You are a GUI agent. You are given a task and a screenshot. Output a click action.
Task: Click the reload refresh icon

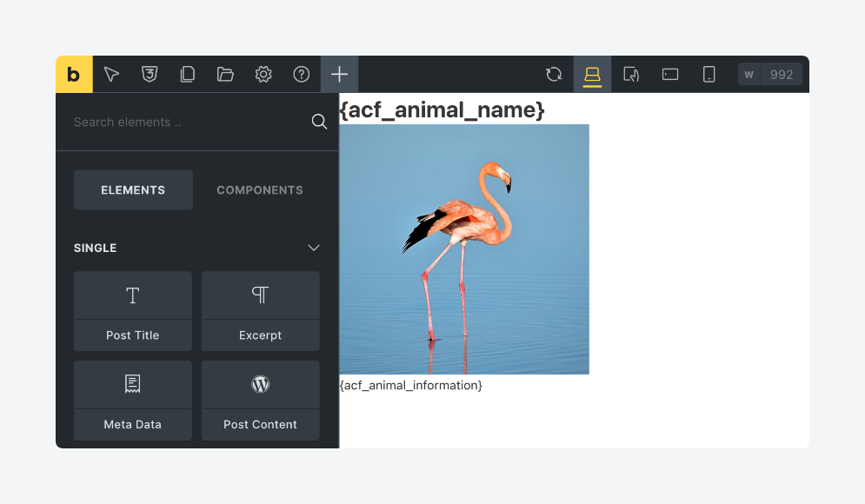click(x=554, y=74)
